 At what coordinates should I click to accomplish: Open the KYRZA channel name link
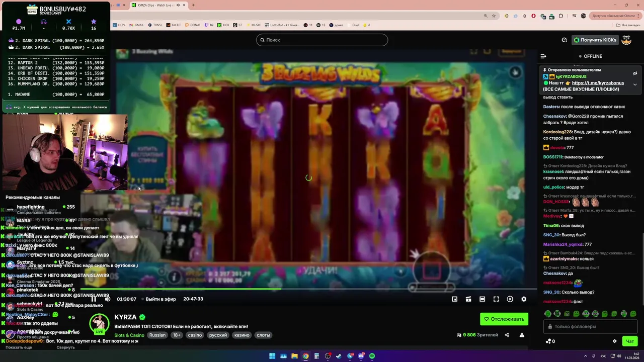tap(125, 317)
